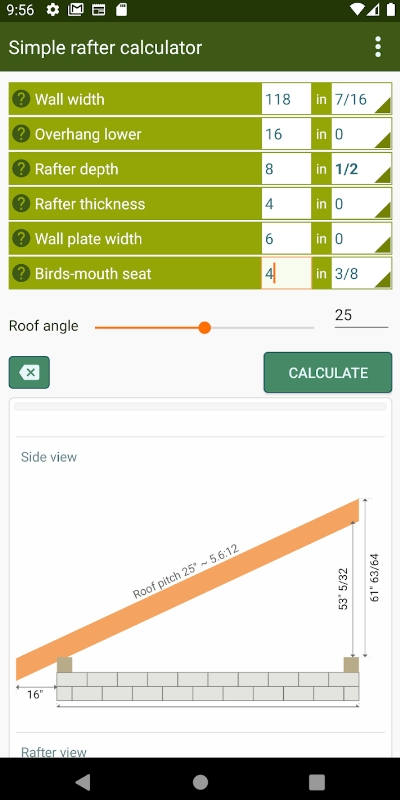The image size is (400, 800).
Task: Tap the help icon for Birds-mouth seat
Action: coord(21,273)
